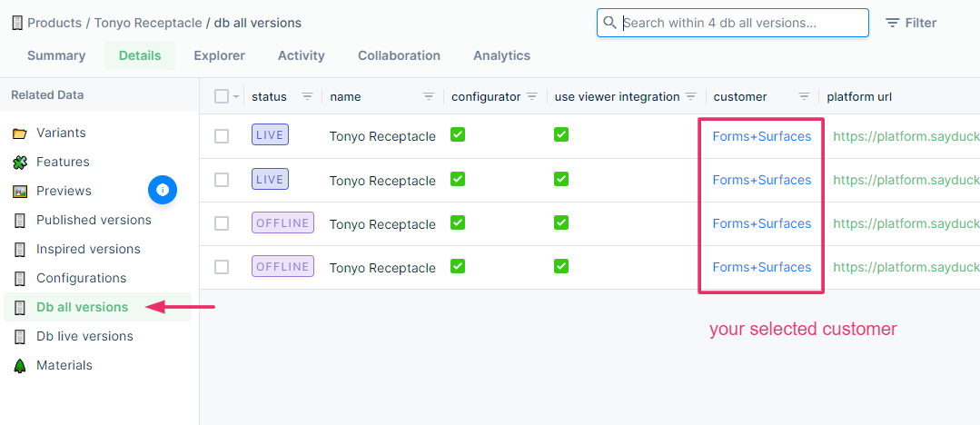
Task: Open the name column filter menu
Action: (x=428, y=96)
